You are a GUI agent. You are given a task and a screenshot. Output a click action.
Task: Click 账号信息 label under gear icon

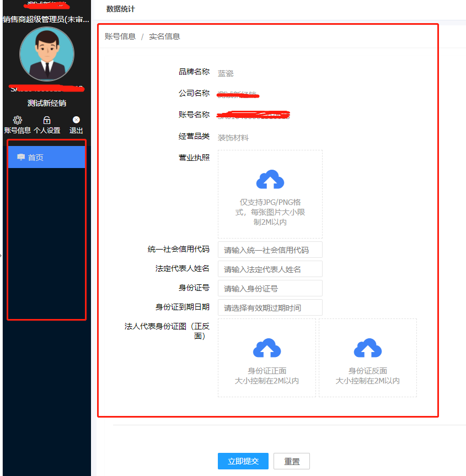point(17,131)
